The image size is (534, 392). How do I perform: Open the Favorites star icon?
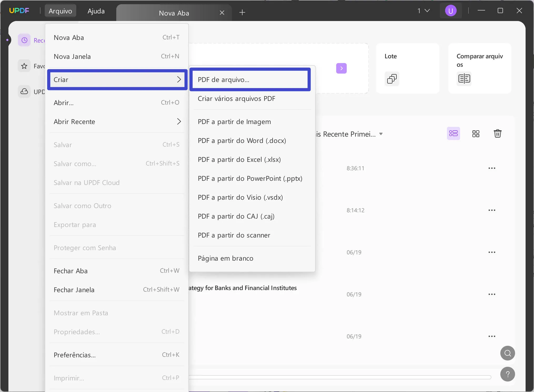pyautogui.click(x=24, y=66)
